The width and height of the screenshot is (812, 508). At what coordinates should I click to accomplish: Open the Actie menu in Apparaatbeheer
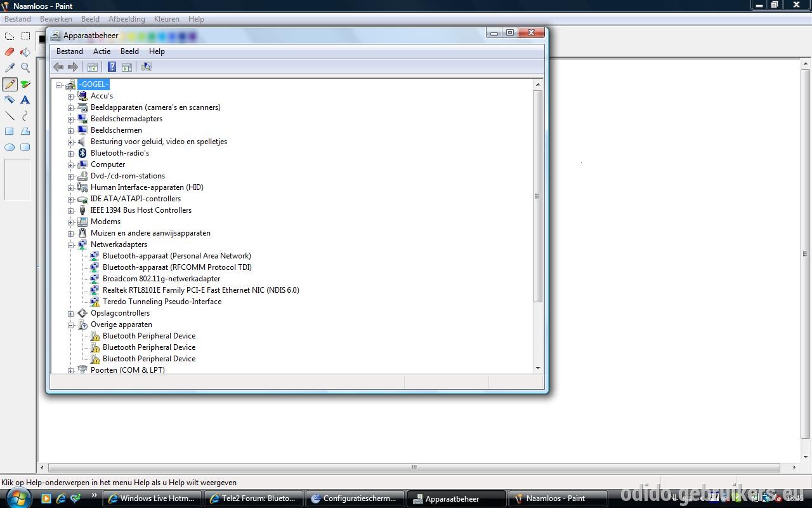pyautogui.click(x=101, y=51)
